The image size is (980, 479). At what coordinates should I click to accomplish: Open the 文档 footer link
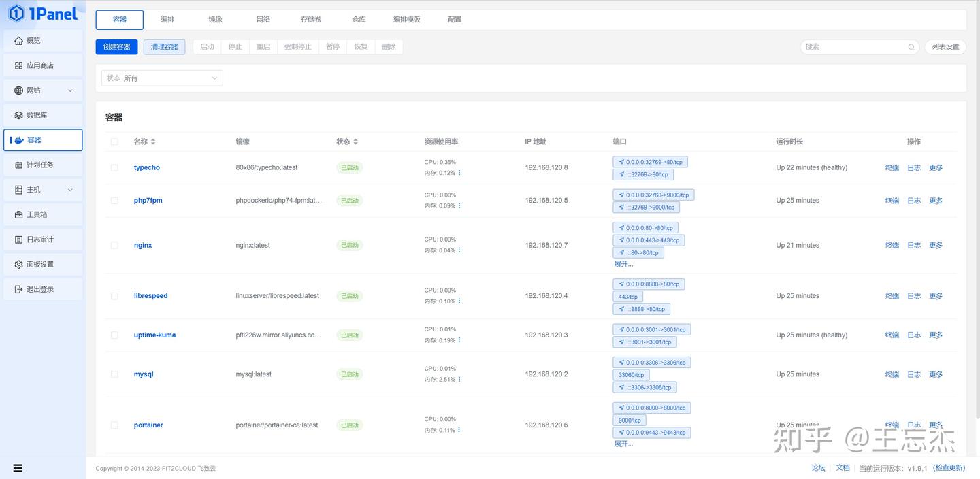click(843, 468)
